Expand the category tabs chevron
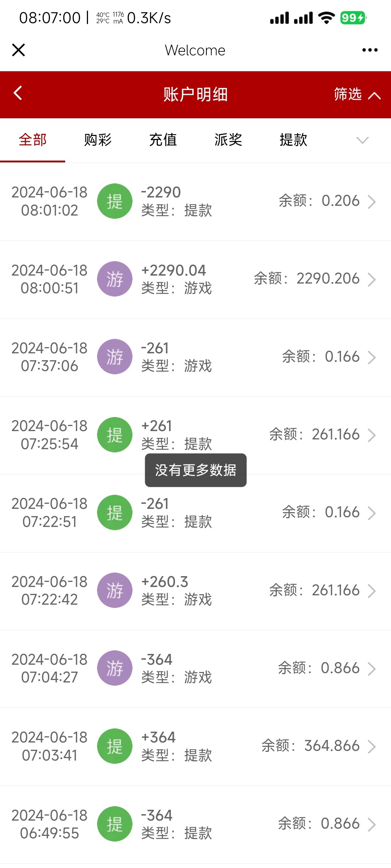This screenshot has width=391, height=868. (362, 140)
